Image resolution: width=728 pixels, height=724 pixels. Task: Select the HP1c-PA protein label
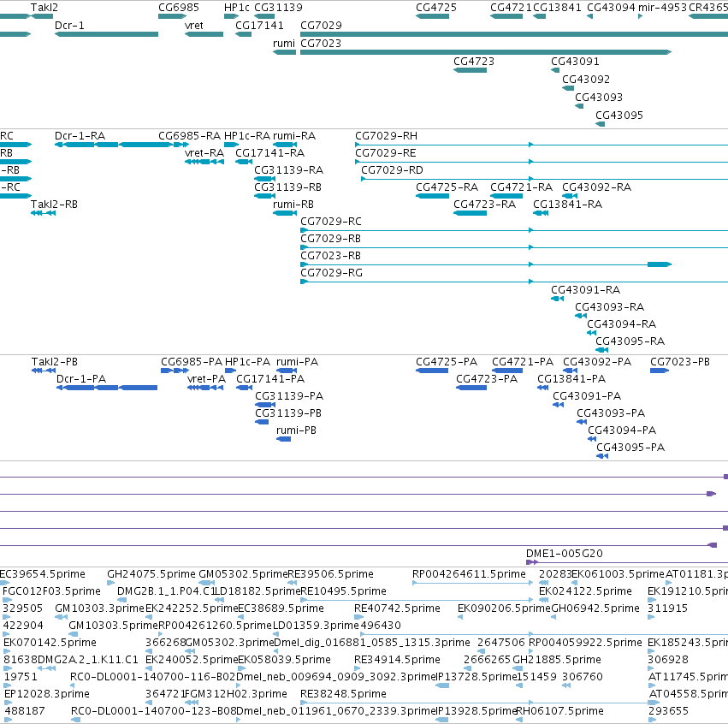coord(247,362)
